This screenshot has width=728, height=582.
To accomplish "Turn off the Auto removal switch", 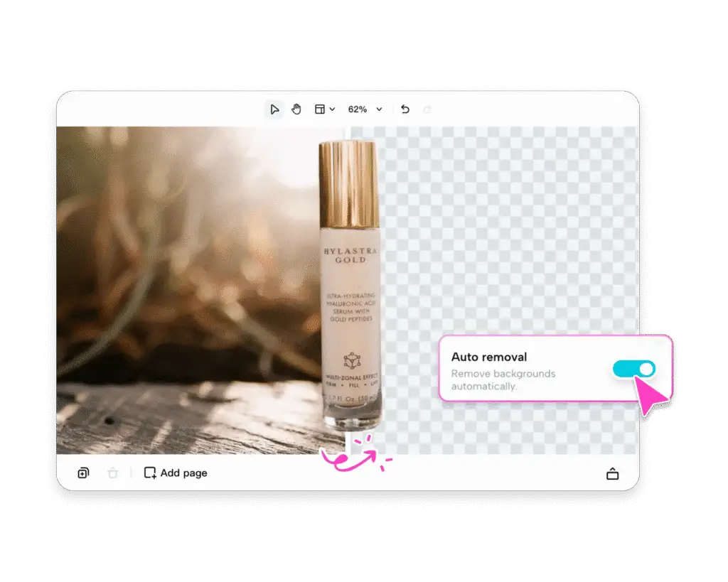I will (633, 369).
